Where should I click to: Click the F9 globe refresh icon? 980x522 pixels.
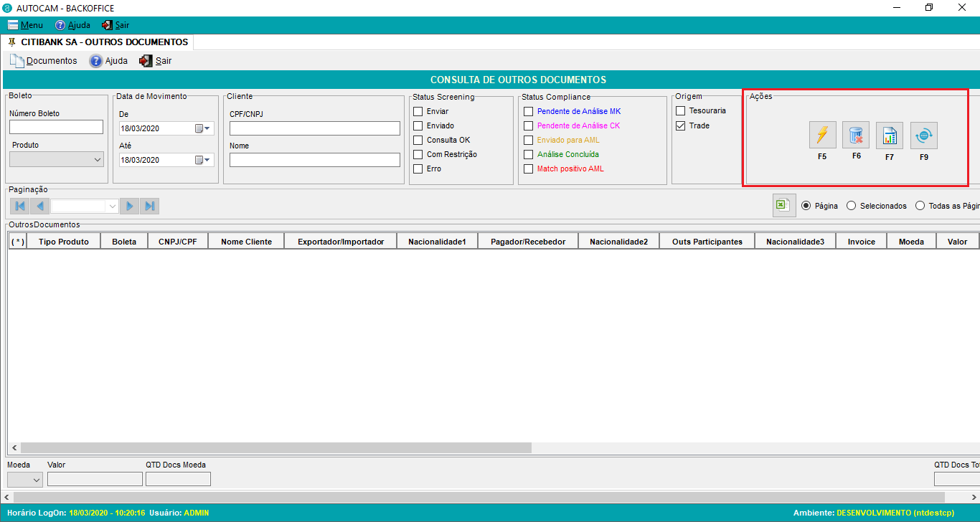[x=924, y=136]
